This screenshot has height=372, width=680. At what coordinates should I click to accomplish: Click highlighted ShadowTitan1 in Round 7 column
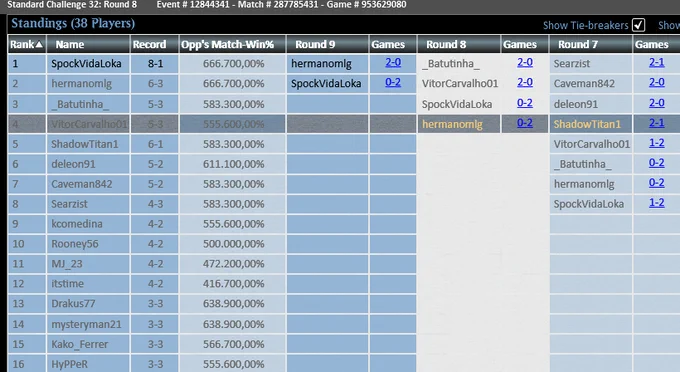click(x=587, y=124)
